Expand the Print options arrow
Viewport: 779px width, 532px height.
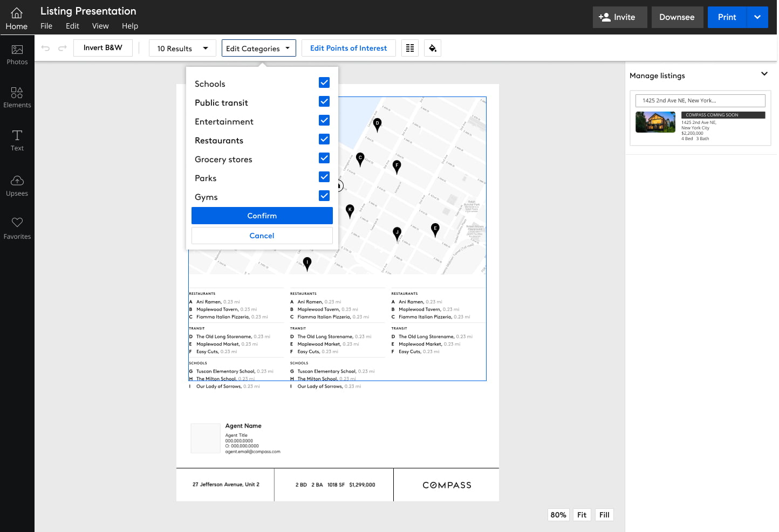(x=757, y=17)
